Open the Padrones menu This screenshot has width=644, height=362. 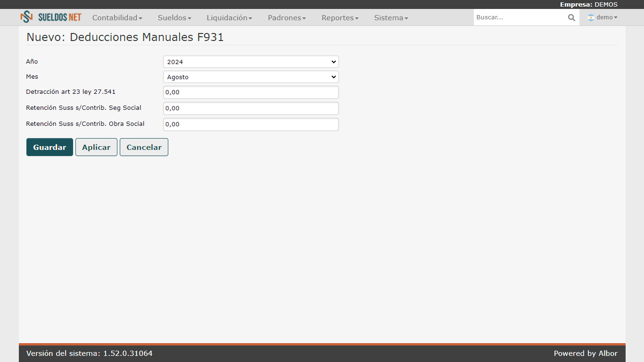click(x=287, y=17)
